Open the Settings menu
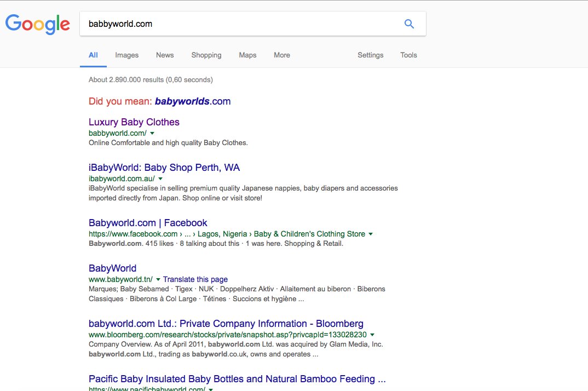 371,55
